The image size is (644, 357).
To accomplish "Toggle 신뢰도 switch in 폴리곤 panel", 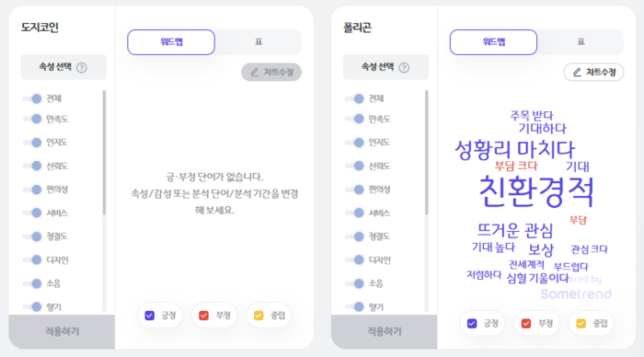I will [x=355, y=166].
